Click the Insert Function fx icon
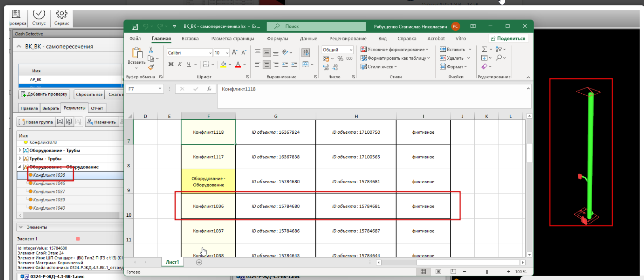 coord(209,89)
